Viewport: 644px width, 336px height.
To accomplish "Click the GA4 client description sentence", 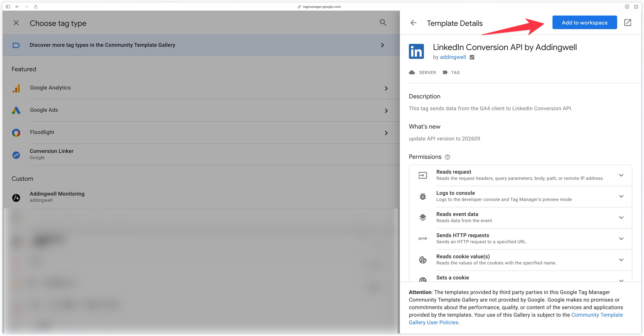I will 490,109.
